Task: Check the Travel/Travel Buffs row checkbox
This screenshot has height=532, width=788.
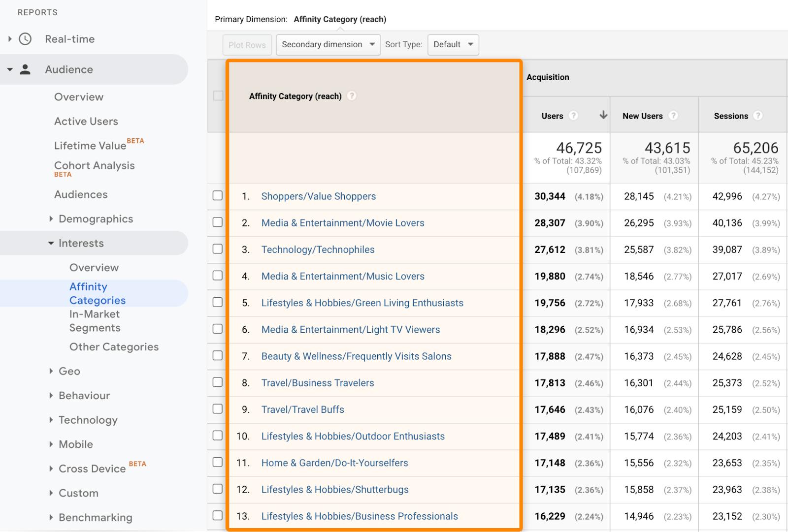Action: click(217, 408)
